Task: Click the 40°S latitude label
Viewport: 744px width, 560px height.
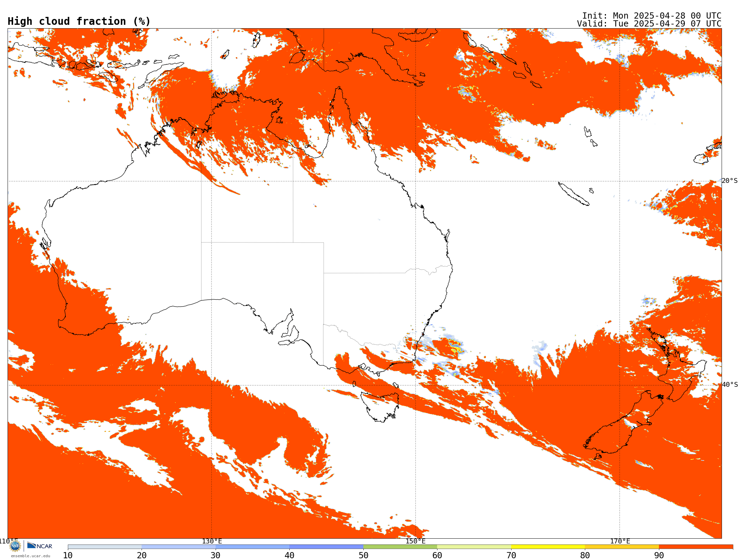Action: pyautogui.click(x=730, y=385)
